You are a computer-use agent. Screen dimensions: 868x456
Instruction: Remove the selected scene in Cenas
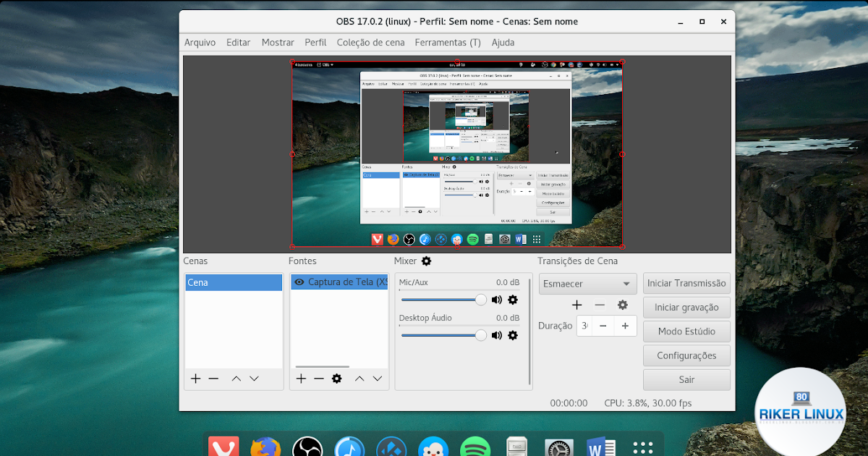[213, 379]
